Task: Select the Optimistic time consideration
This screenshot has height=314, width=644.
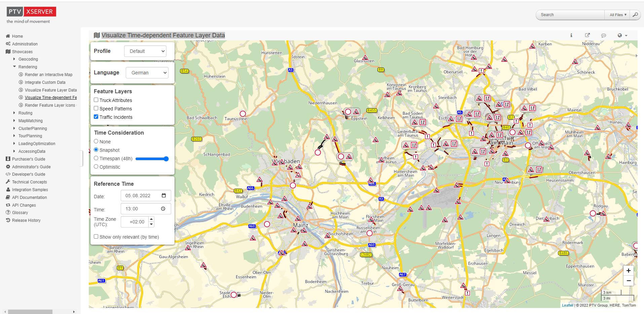Action: [96, 167]
